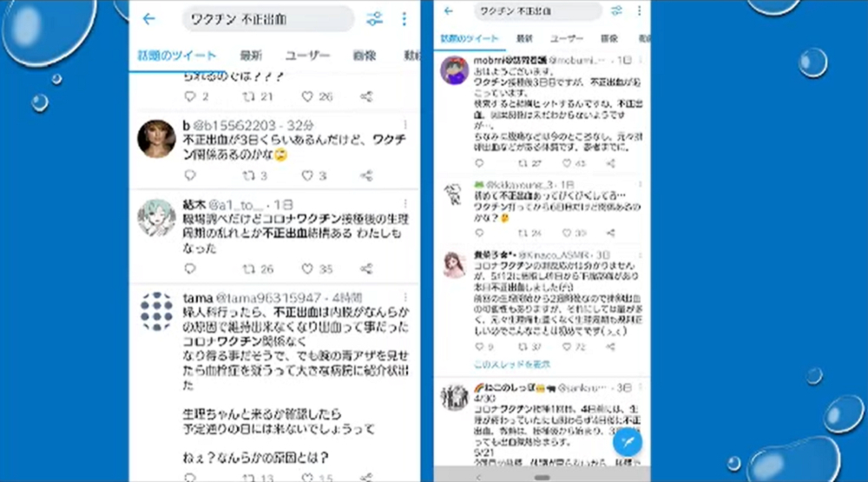Select 画像 tab in right phone
This screenshot has width=868, height=482.
pos(609,38)
